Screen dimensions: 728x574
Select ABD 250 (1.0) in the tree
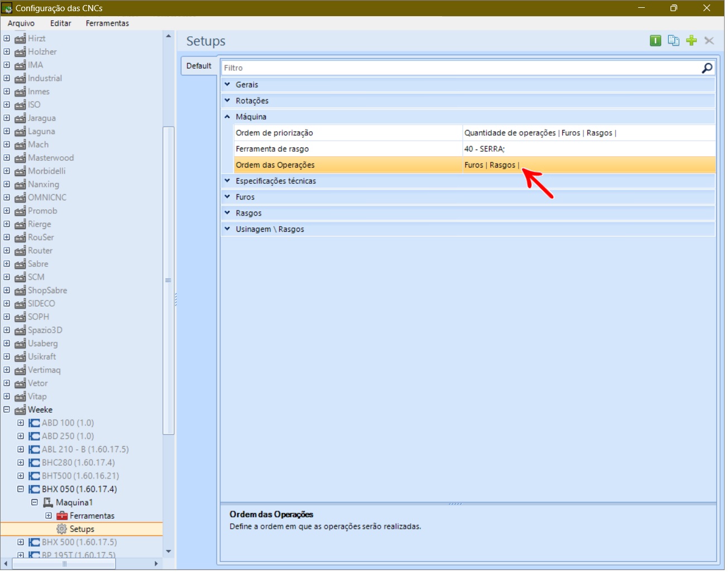click(68, 437)
